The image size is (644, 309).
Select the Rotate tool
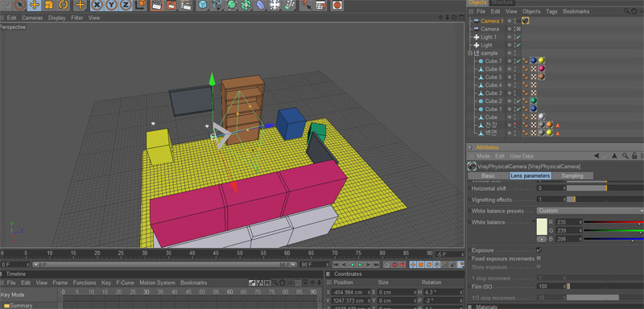click(x=64, y=5)
